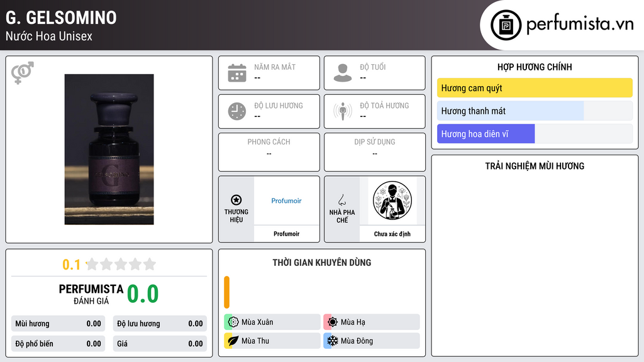Viewport: 644px width, 362px height.
Task: Open the G. Gelsomino bottle photo
Action: (109, 150)
